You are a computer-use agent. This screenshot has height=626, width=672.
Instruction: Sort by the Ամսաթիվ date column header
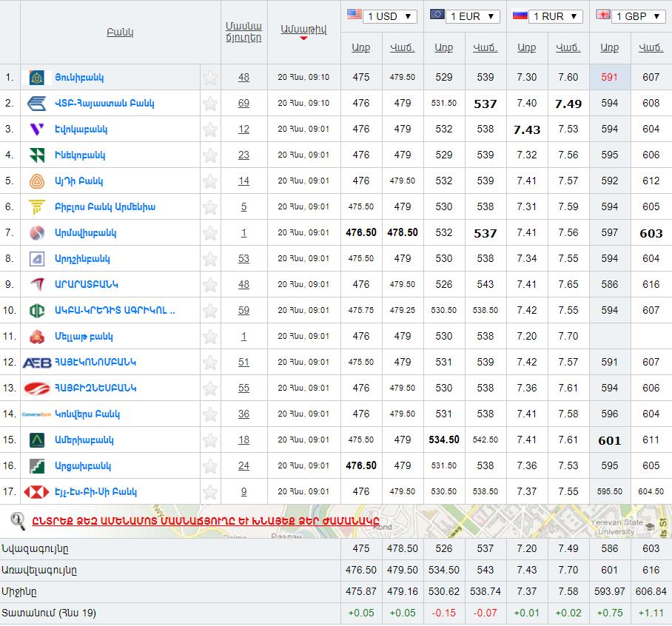(303, 30)
